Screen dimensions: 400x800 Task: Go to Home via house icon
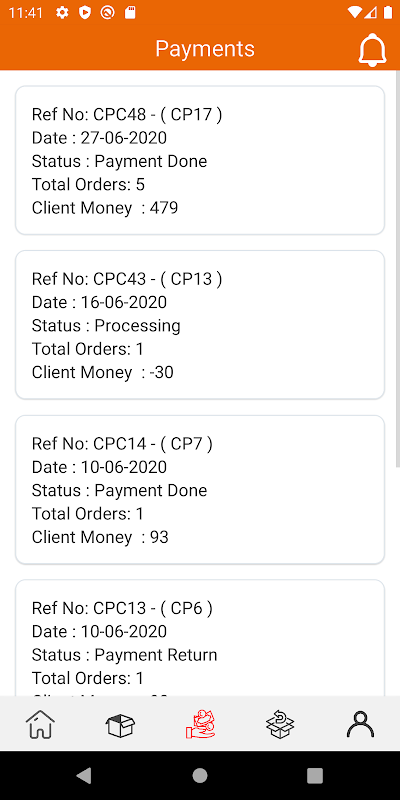point(40,723)
